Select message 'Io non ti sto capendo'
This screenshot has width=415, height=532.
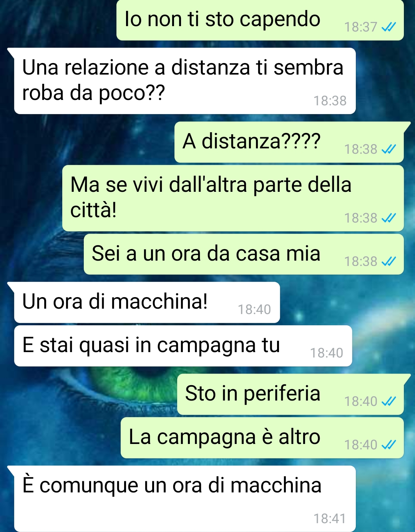[260, 20]
